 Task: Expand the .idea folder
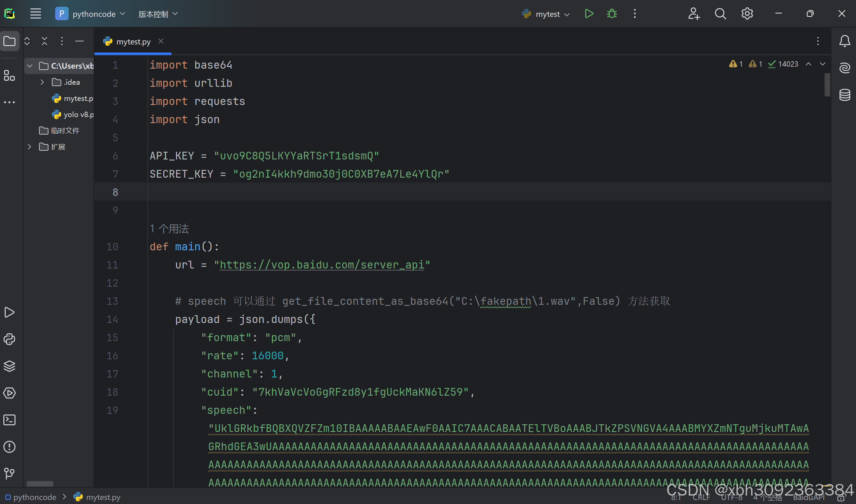[x=42, y=82]
